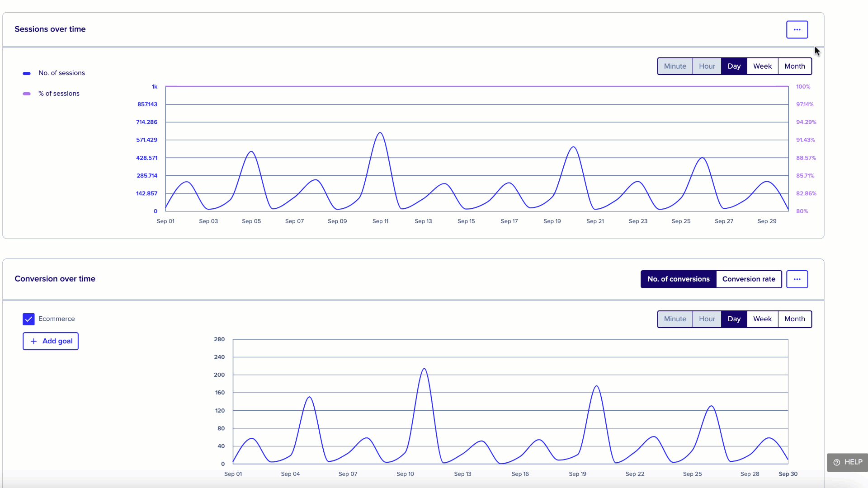Click Sep 30 label on conversion axis

pyautogui.click(x=788, y=474)
